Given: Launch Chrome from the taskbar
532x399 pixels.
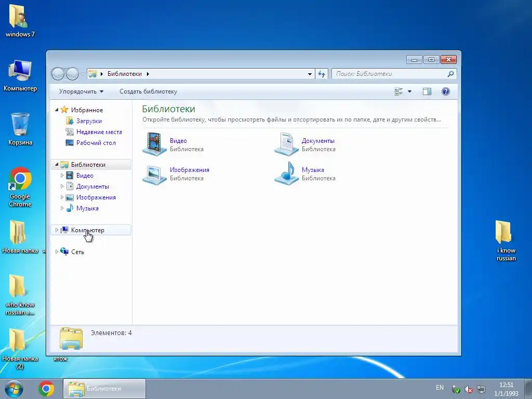Looking at the screenshot, I should coord(46,389).
